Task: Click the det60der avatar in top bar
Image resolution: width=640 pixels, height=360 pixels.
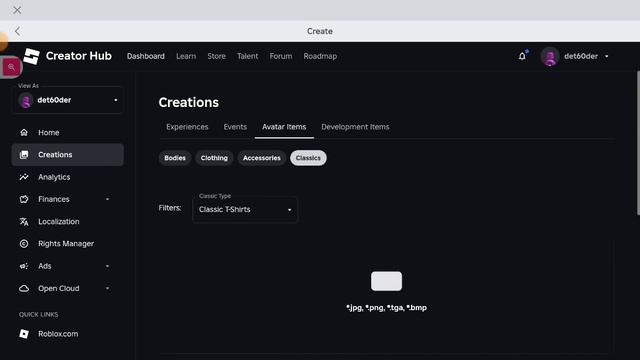Action: pos(550,56)
